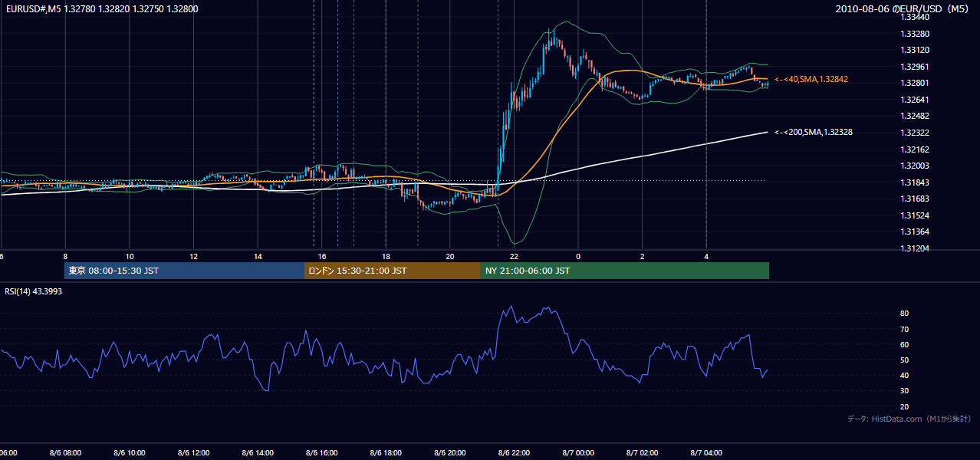This screenshot has width=980, height=460.
Task: Click price axis value 1.32961
Action: (915, 67)
